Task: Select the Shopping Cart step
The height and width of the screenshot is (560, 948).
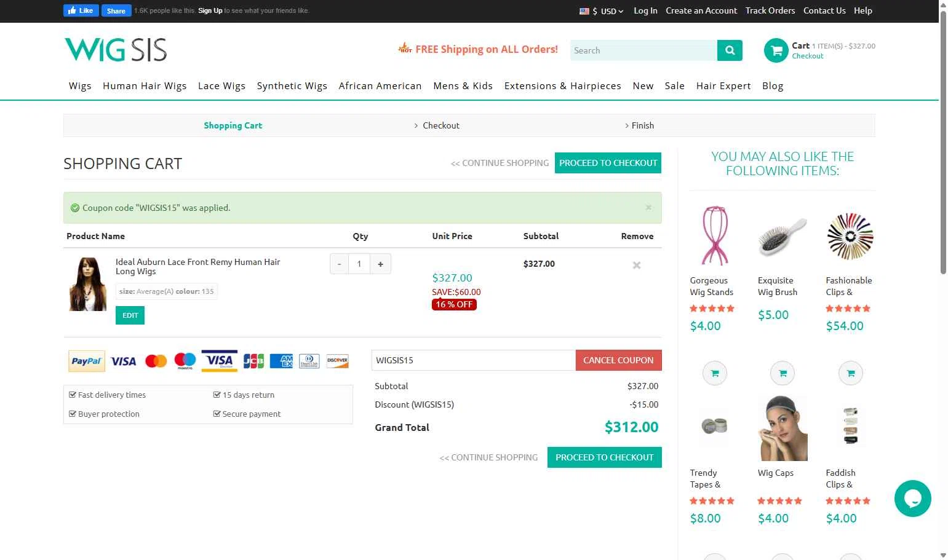Action: click(x=233, y=125)
